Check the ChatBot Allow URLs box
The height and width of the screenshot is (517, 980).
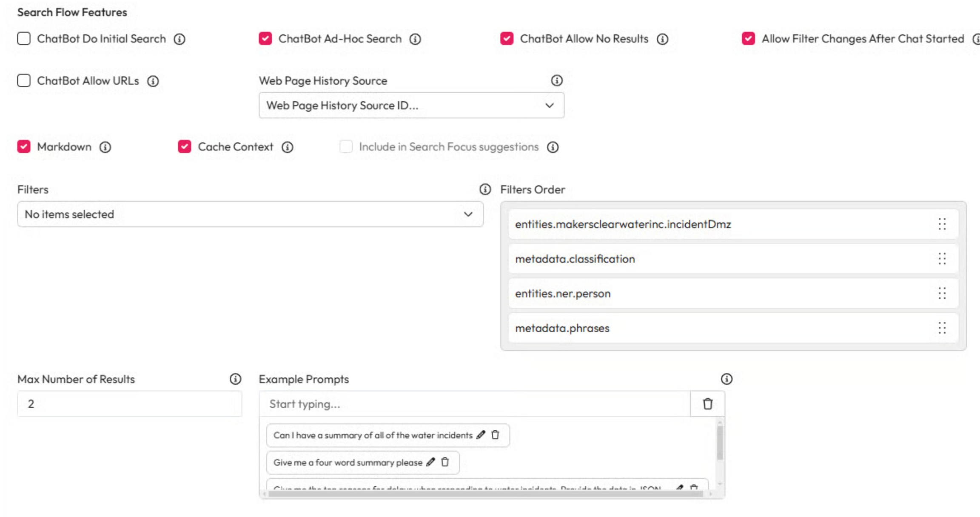tap(24, 81)
